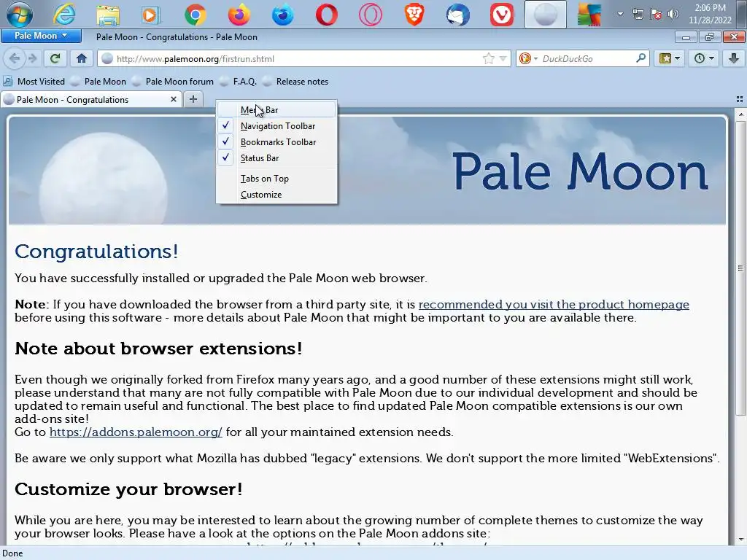747x560 pixels.
Task: Follow the recommended product homepage link
Action: [554, 304]
